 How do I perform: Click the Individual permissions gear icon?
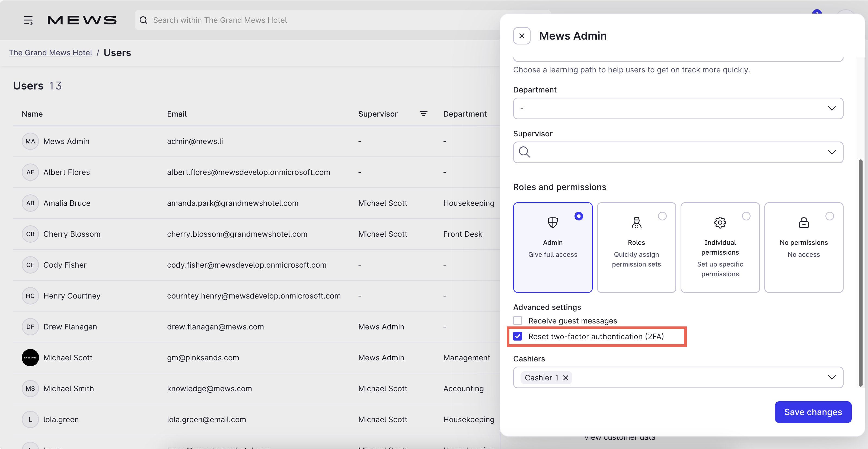pyautogui.click(x=720, y=222)
